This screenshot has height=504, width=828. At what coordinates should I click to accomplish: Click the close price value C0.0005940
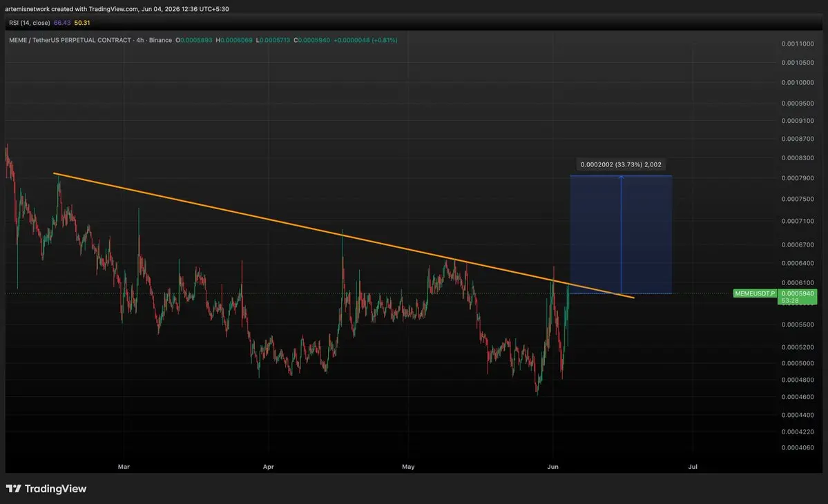pyautogui.click(x=311, y=40)
